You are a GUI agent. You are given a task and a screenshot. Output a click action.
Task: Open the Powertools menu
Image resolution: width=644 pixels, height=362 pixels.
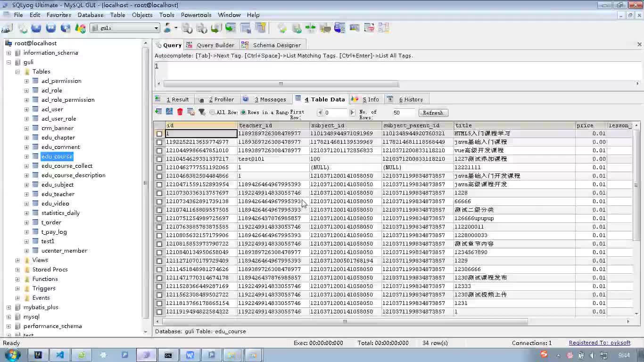196,15
